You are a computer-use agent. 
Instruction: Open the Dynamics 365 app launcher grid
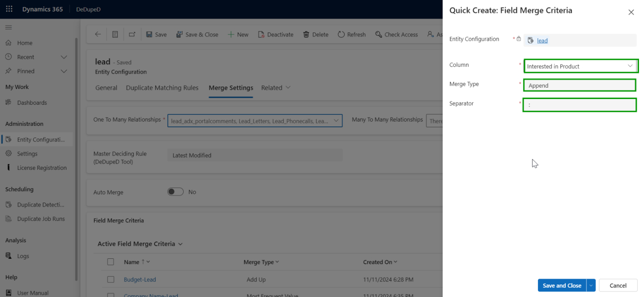9,9
